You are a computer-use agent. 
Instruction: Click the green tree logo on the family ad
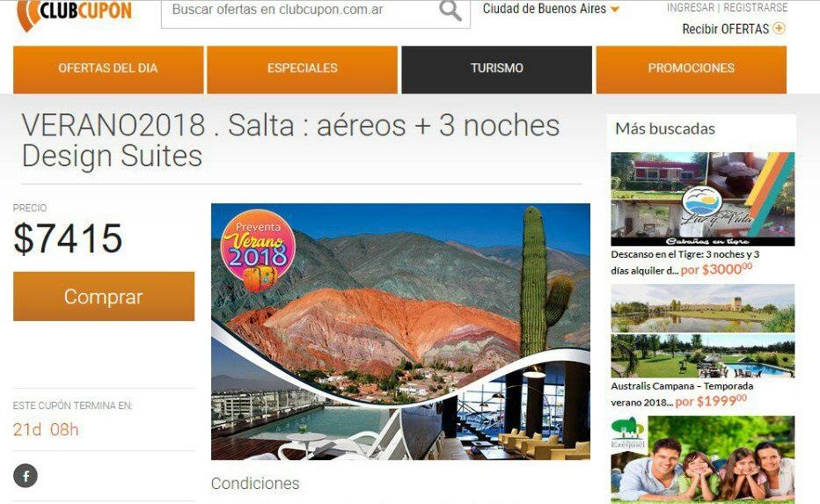coord(627,433)
